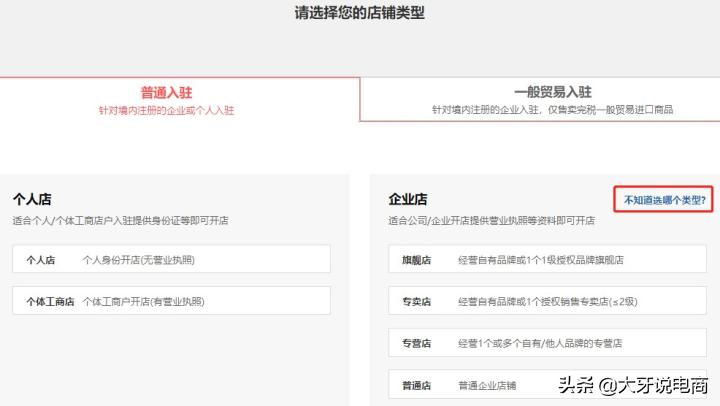Click the 企业店 section heading

408,199
